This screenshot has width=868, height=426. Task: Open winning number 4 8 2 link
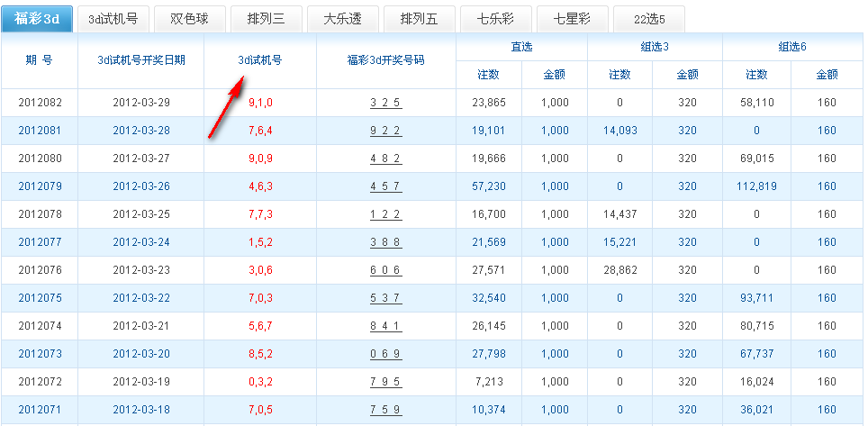pyautogui.click(x=386, y=159)
